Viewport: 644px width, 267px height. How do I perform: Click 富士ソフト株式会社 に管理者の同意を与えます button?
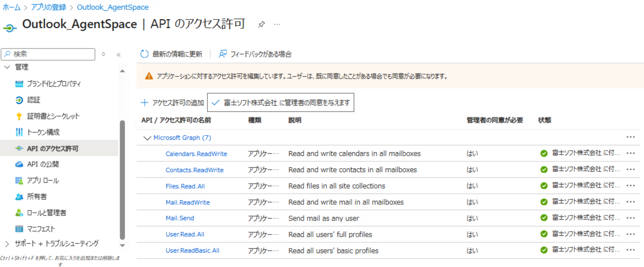280,102
